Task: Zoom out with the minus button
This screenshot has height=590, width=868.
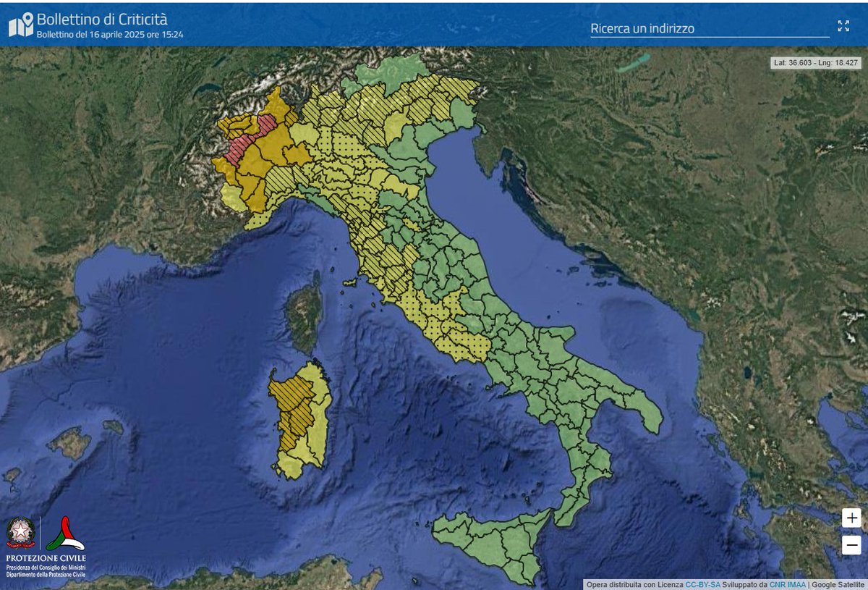Action: (851, 544)
